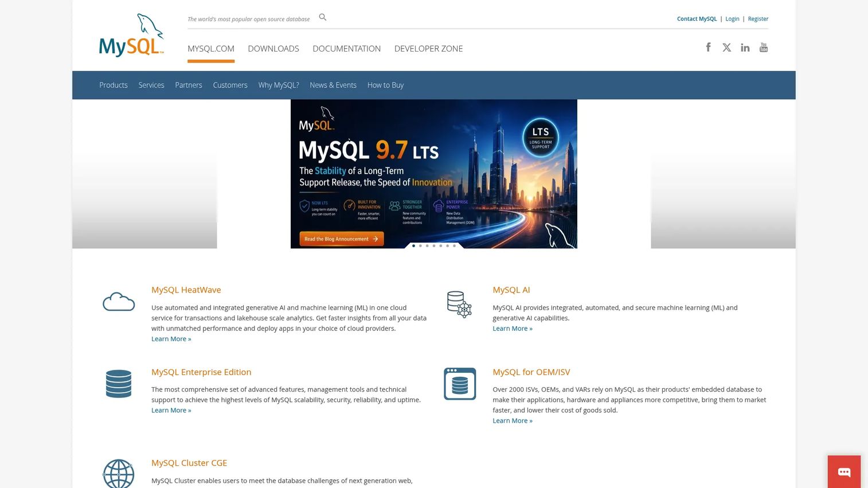Open the MySQL 9.7 LTS banner image

point(434,174)
